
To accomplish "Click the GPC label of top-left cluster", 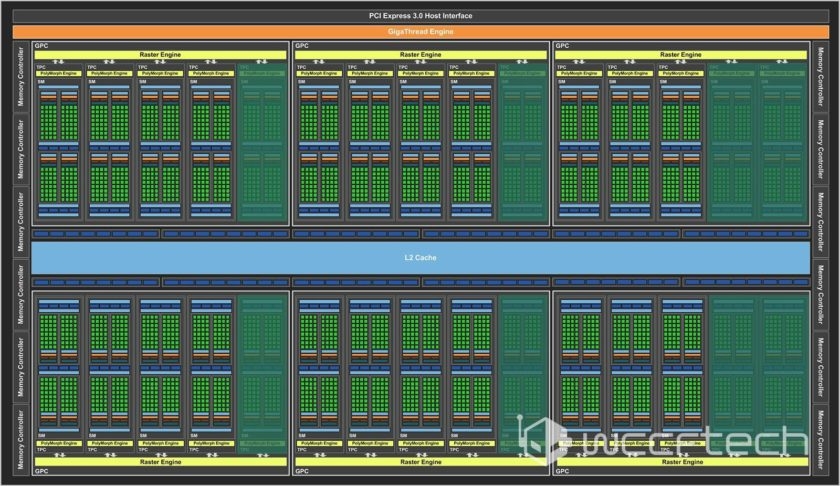I will click(41, 46).
